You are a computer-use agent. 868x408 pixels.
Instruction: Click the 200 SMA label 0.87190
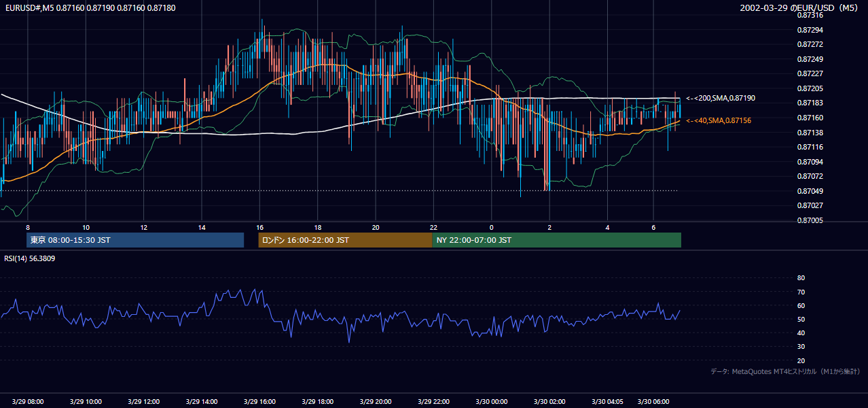721,99
